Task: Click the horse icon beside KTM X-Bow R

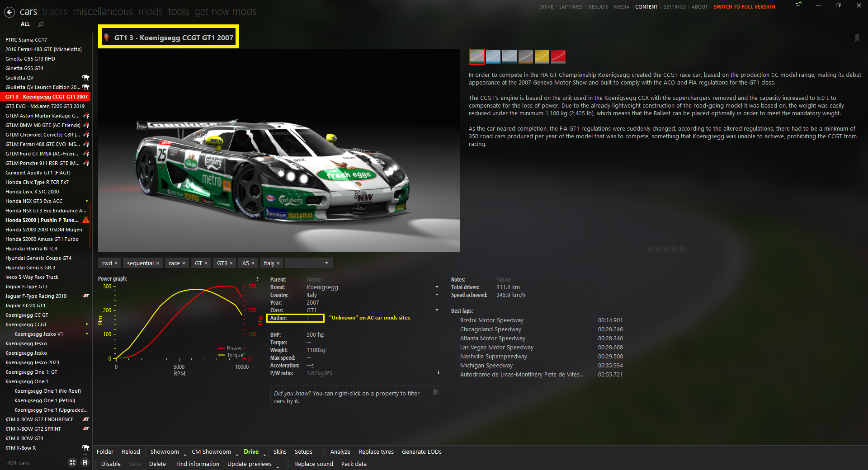Action: pyautogui.click(x=86, y=448)
